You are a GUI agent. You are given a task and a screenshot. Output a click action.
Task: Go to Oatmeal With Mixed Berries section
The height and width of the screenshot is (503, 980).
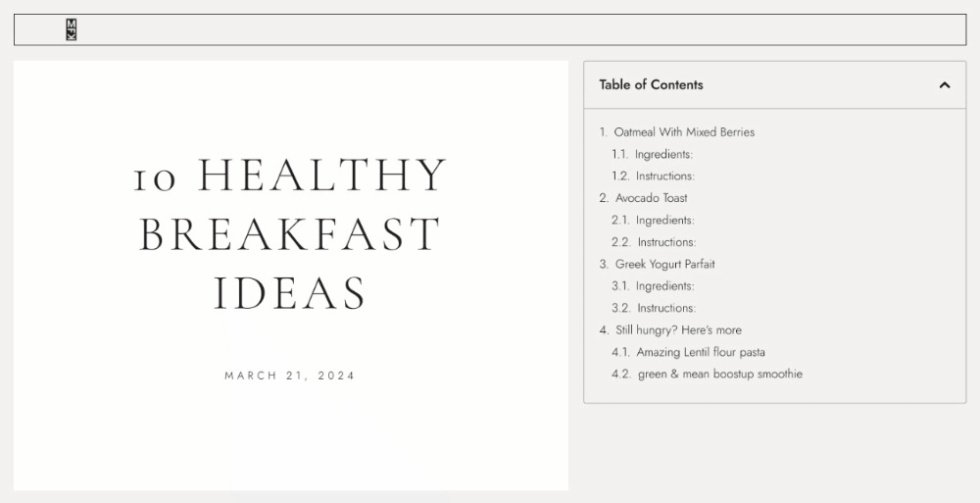[684, 132]
